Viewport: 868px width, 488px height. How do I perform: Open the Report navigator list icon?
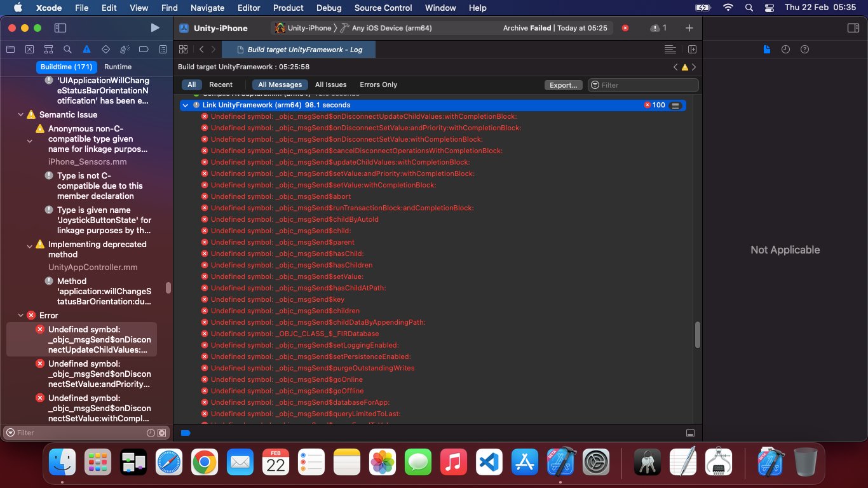point(163,49)
